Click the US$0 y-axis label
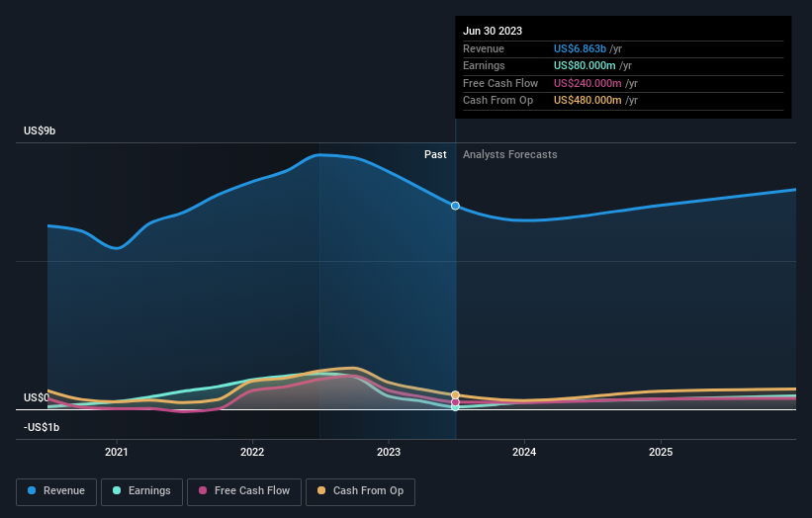This screenshot has height=518, width=812. (37, 398)
